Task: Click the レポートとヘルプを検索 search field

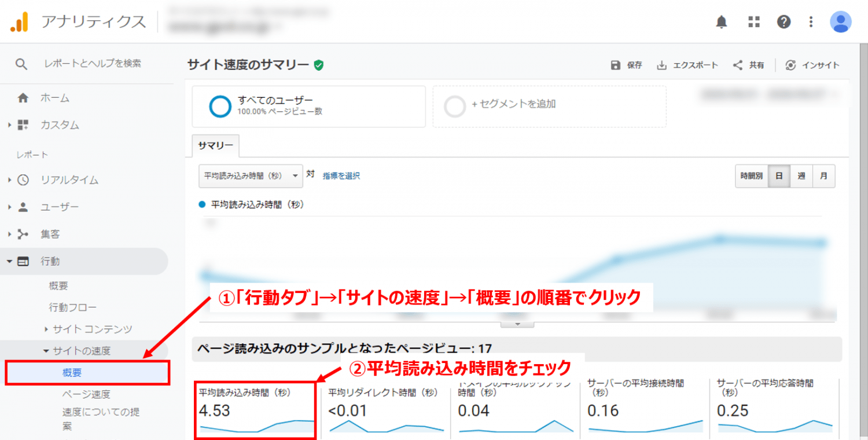Action: (x=93, y=64)
